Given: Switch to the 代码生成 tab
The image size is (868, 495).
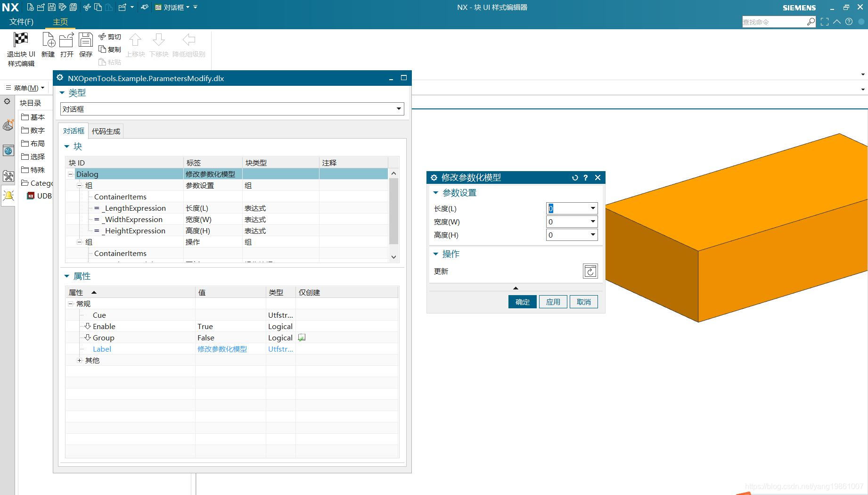Looking at the screenshot, I should pos(106,131).
